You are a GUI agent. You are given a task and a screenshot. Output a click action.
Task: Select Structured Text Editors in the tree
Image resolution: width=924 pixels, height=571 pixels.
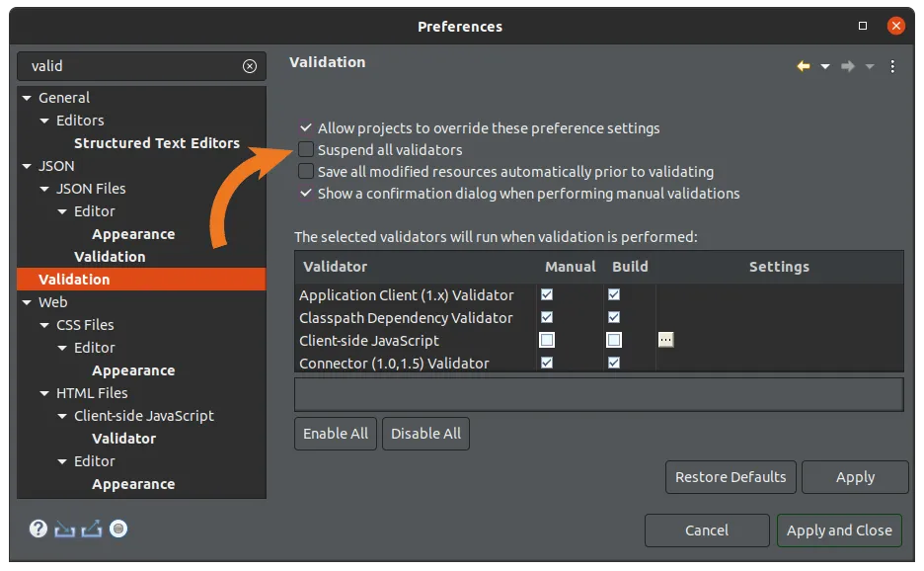point(157,142)
